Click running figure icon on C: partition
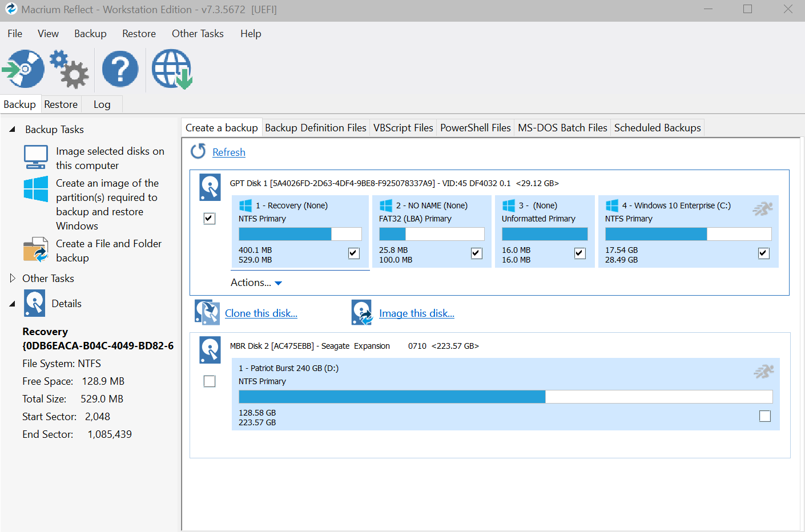Screen dimensions: 805x532 coord(763,209)
